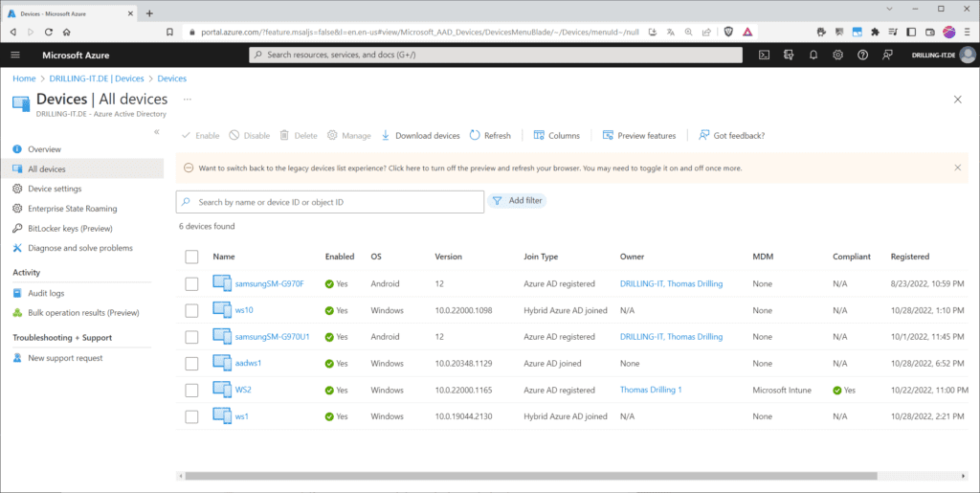Screen dimensions: 980x493
Task: Open ws1 device link
Action: pos(242,416)
